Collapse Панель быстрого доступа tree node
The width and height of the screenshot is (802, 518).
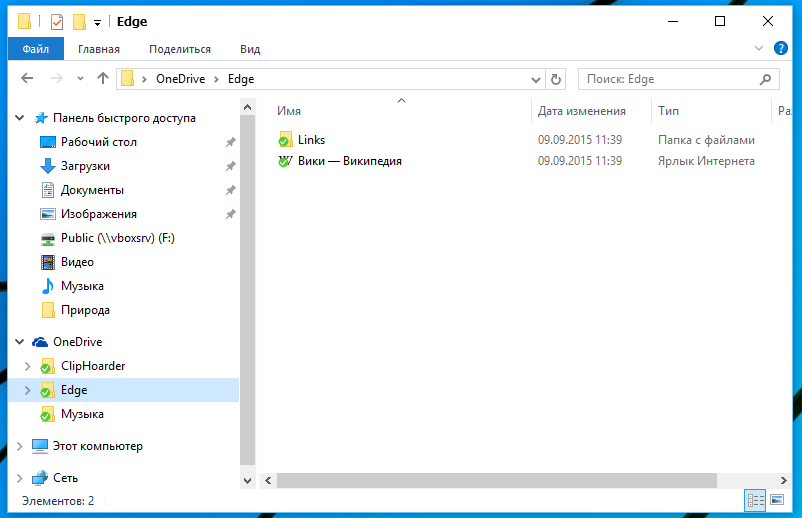(x=19, y=118)
